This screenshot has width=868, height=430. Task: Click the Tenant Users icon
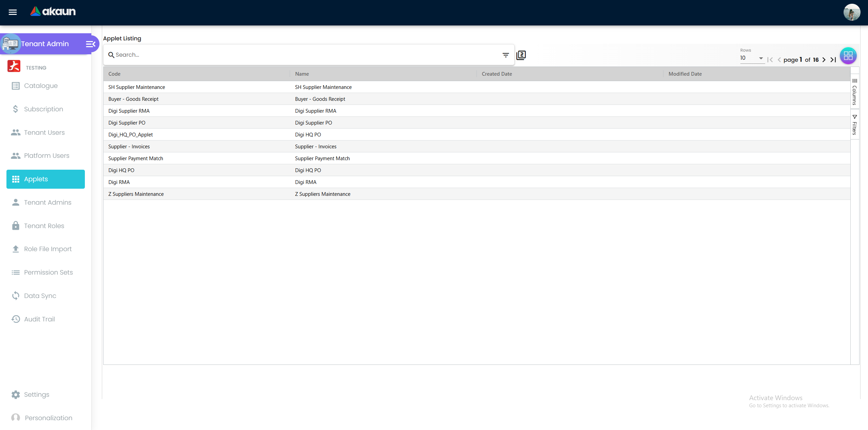coord(16,132)
